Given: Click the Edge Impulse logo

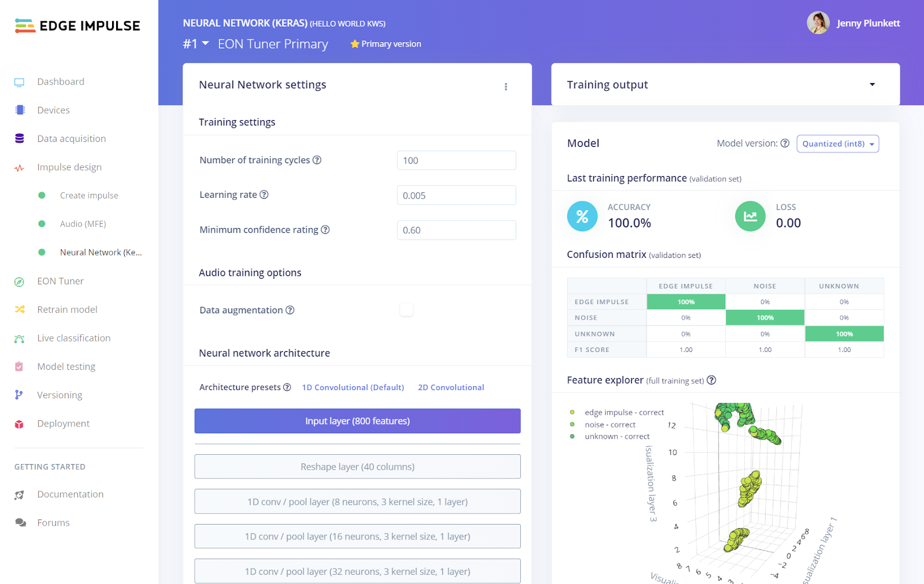Looking at the screenshot, I should 77,25.
